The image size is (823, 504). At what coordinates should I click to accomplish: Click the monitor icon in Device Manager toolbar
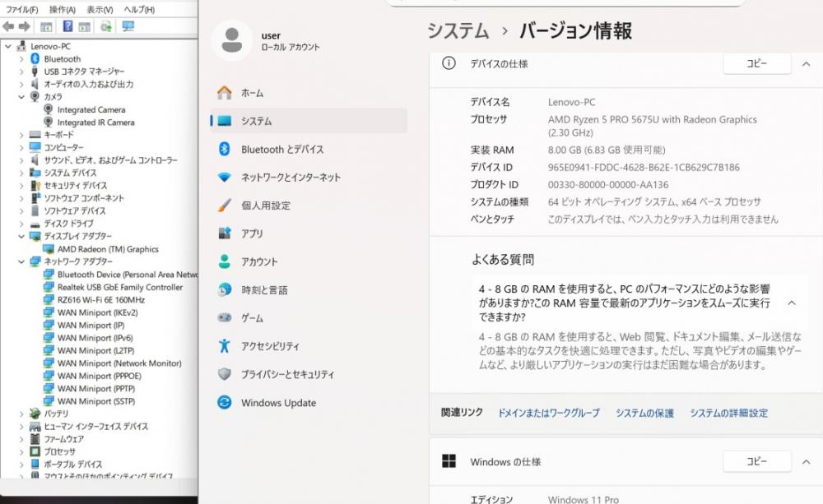[128, 25]
